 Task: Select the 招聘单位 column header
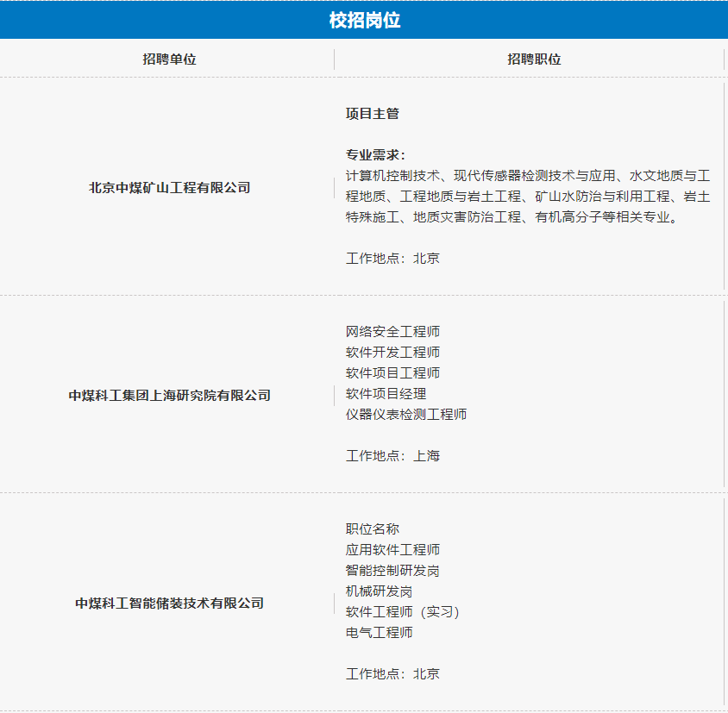click(x=169, y=59)
